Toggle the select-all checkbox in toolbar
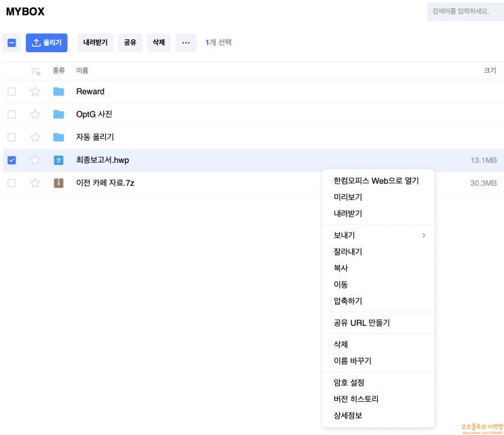Image resolution: width=504 pixels, height=435 pixels. pos(12,43)
